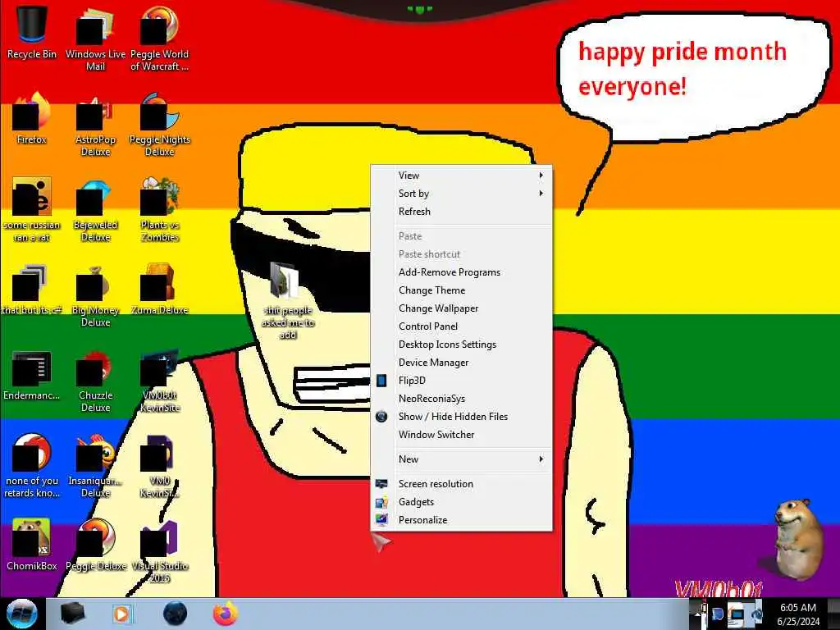840x630 pixels.
Task: Select the 'none of you retards kno...' icon
Action: (x=32, y=466)
